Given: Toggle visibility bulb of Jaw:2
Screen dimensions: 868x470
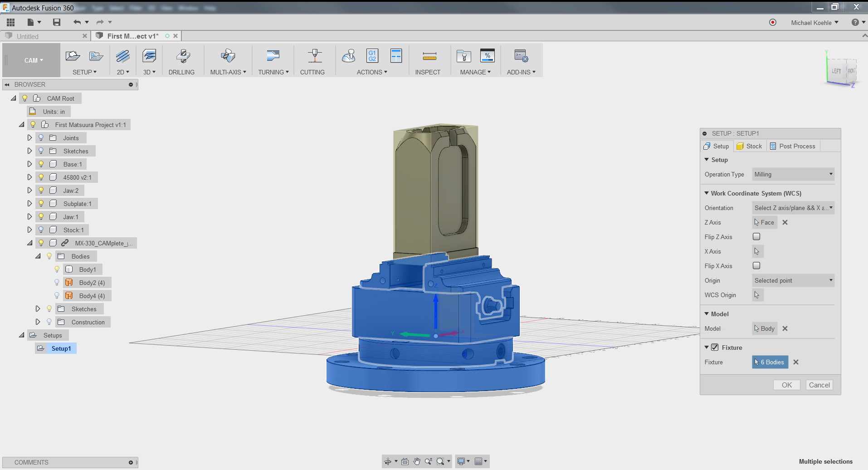Looking at the screenshot, I should 41,190.
